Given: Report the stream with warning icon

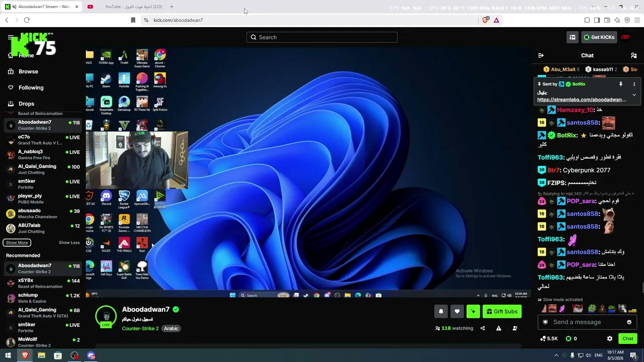Looking at the screenshot, I should click(x=499, y=328).
